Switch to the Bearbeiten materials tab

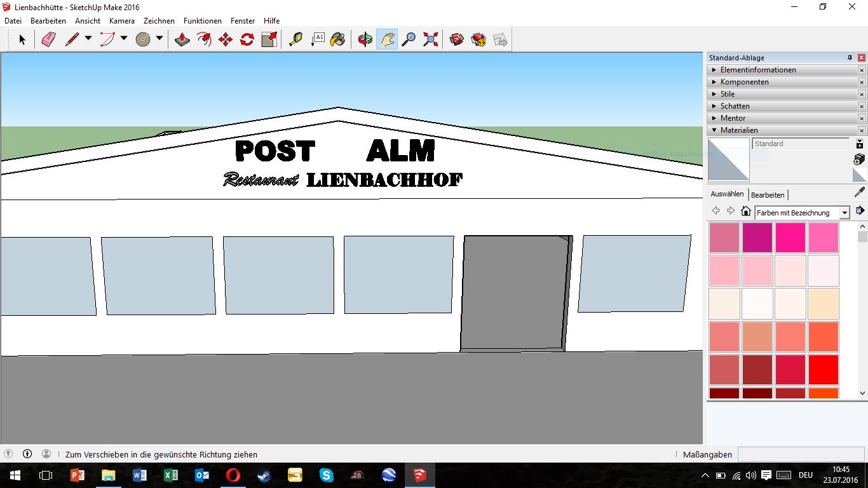pyautogui.click(x=768, y=195)
